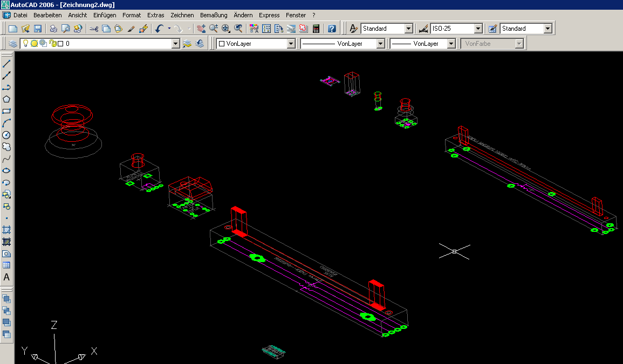Select the Polygon draw tool
Image resolution: width=623 pixels, height=364 pixels.
click(x=6, y=99)
